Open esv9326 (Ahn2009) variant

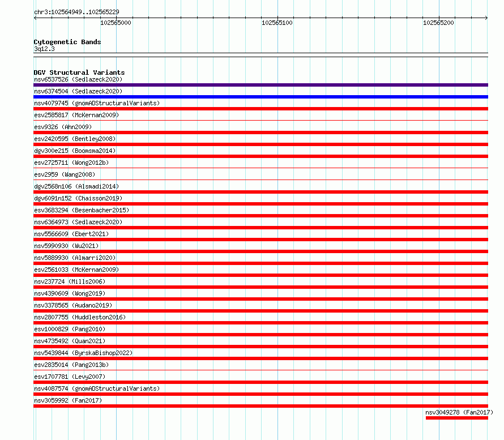point(63,127)
